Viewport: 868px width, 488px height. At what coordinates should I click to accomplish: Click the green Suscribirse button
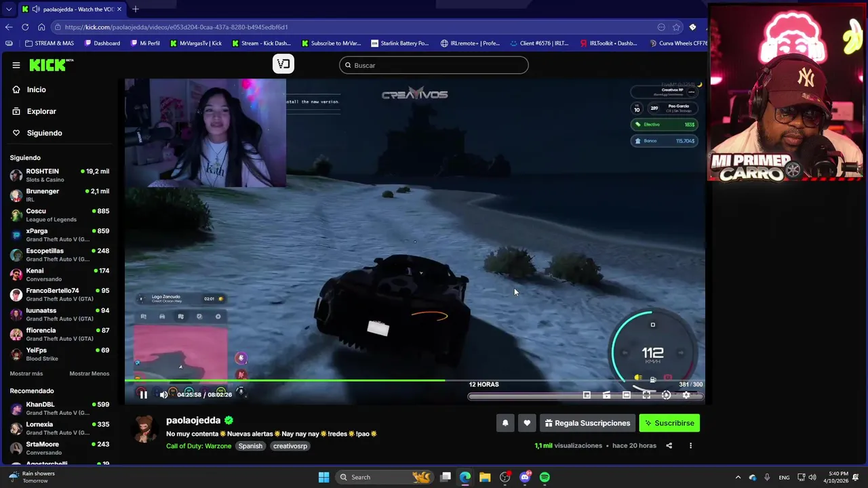click(x=669, y=423)
